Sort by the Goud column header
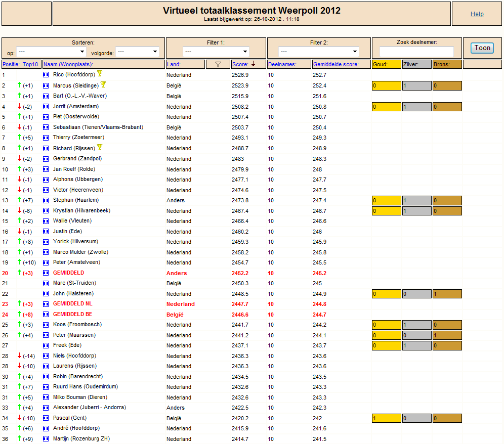This screenshot has width=504, height=444. (380, 64)
